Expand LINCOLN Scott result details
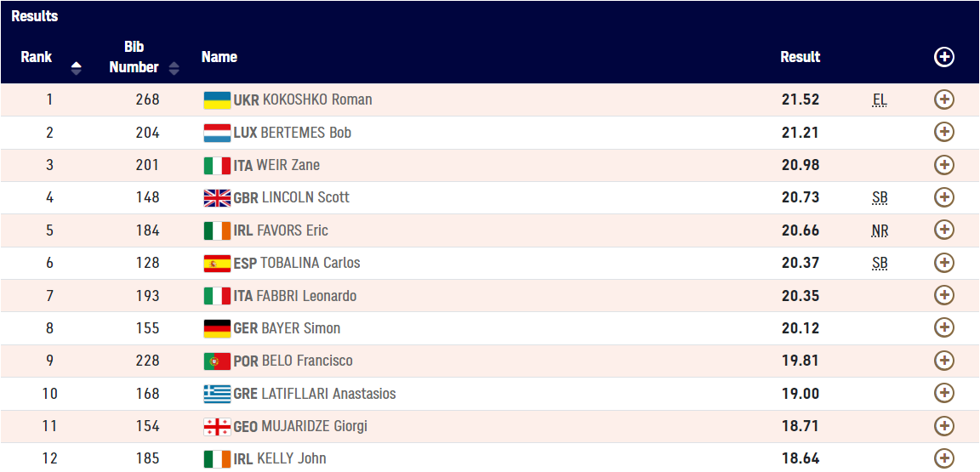 point(943,197)
